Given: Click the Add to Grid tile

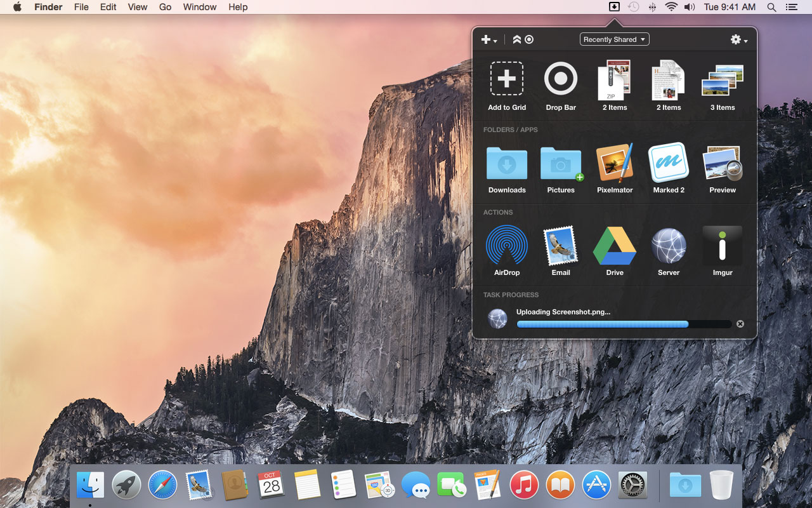Looking at the screenshot, I should (x=507, y=86).
